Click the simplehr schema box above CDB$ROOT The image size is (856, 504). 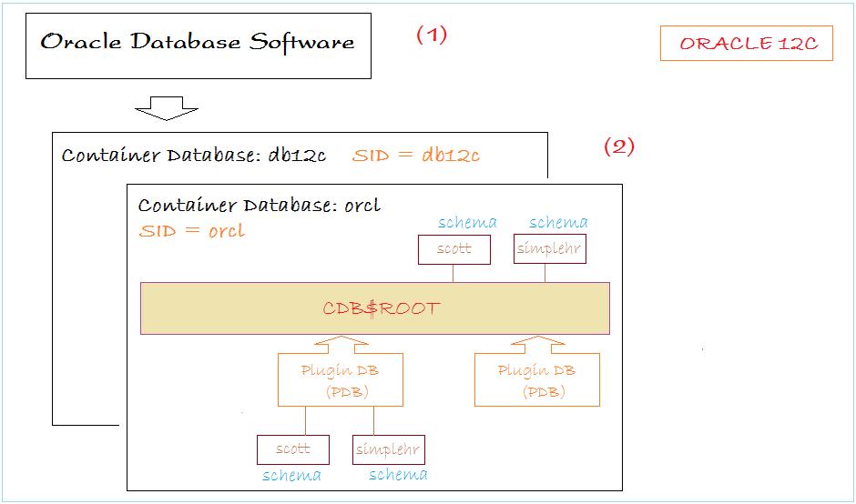point(550,249)
